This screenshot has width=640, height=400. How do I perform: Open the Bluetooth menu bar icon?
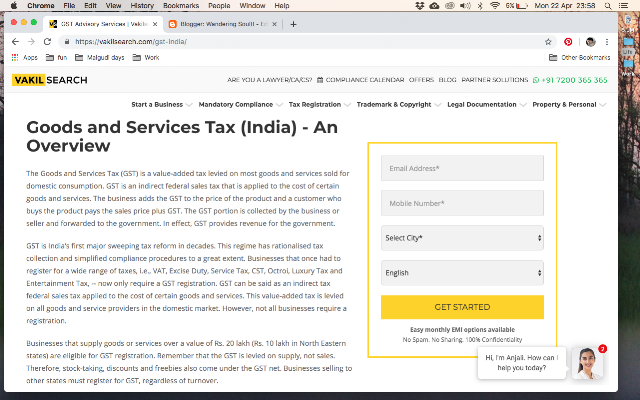pos(480,6)
